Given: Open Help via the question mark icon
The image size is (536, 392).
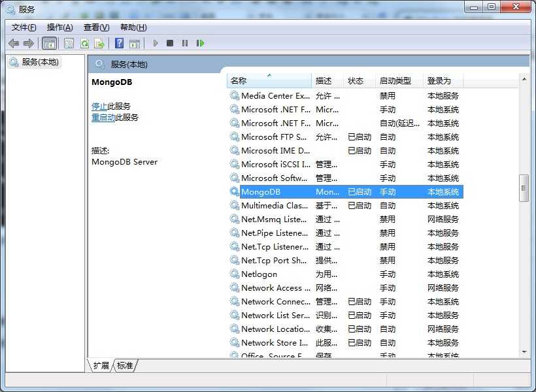Looking at the screenshot, I should (120, 43).
